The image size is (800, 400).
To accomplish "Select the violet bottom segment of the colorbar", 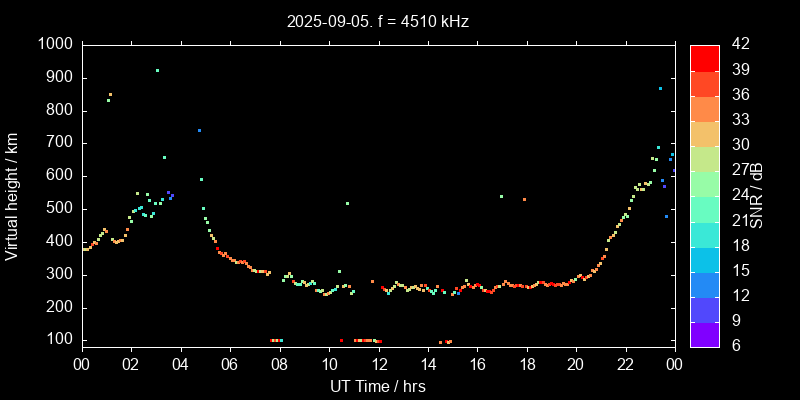I will (705, 335).
